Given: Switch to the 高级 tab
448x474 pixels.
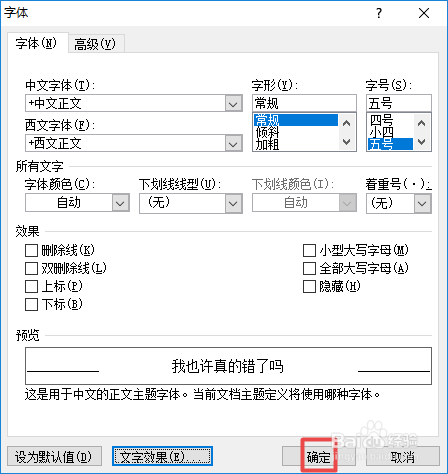Looking at the screenshot, I should coord(96,44).
